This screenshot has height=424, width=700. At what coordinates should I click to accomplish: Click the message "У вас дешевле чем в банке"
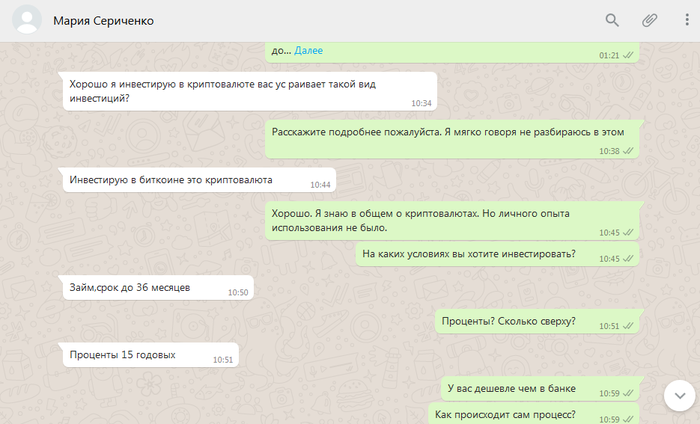click(511, 389)
